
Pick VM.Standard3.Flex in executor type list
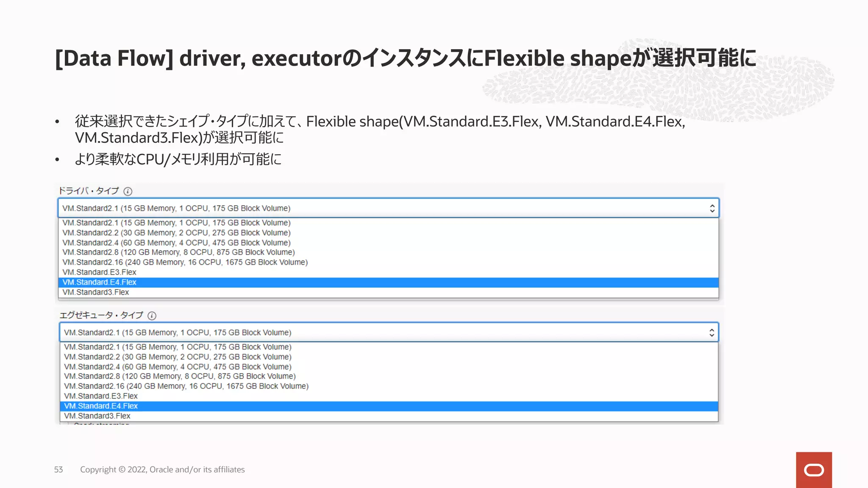pos(389,416)
